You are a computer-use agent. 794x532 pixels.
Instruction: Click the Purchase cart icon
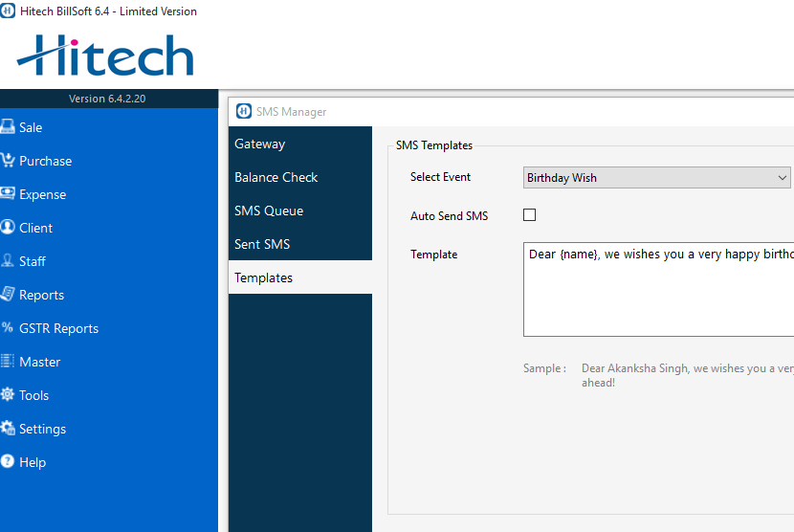[8, 161]
